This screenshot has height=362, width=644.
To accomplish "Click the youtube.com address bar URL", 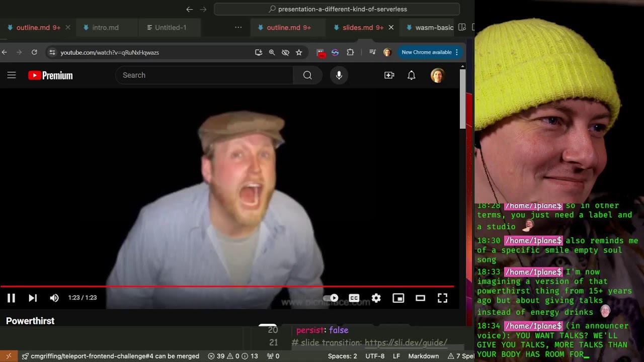I will click(x=110, y=52).
